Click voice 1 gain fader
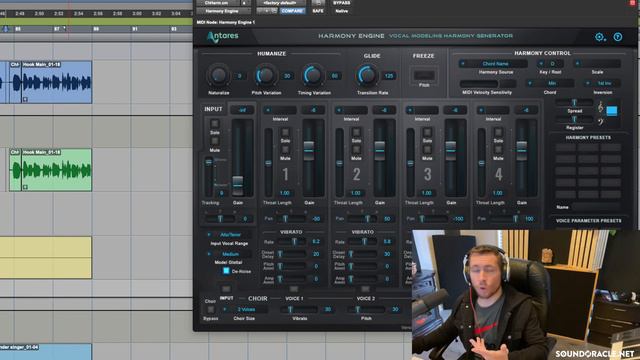640x360 pixels. click(309, 150)
